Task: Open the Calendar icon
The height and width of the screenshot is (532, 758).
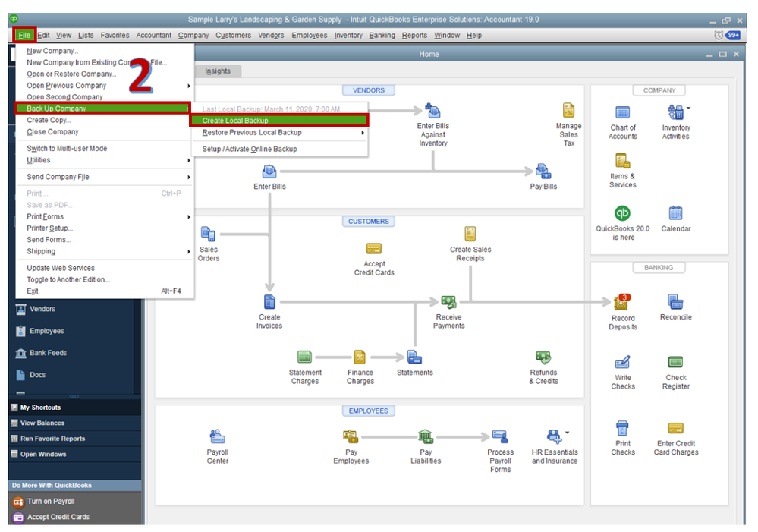Action: pos(675,212)
